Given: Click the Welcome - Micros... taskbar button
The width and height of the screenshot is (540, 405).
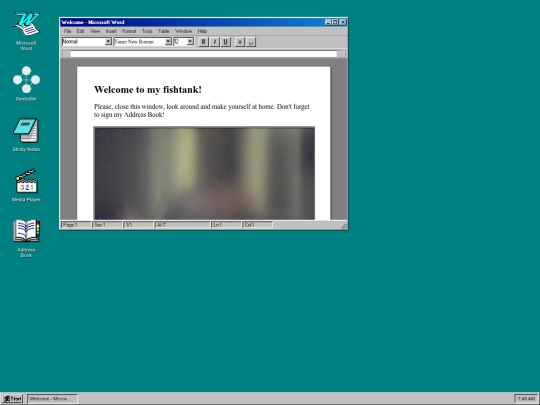Looking at the screenshot, I should 52,399.
